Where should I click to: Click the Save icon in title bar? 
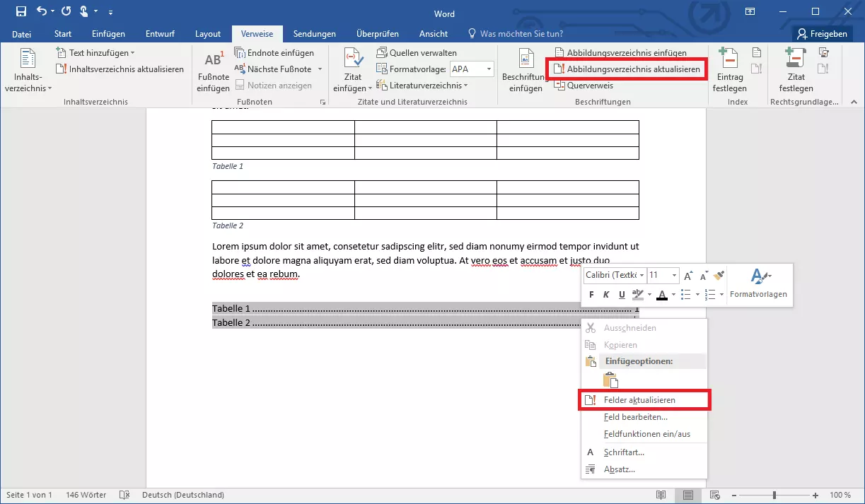[x=21, y=11]
